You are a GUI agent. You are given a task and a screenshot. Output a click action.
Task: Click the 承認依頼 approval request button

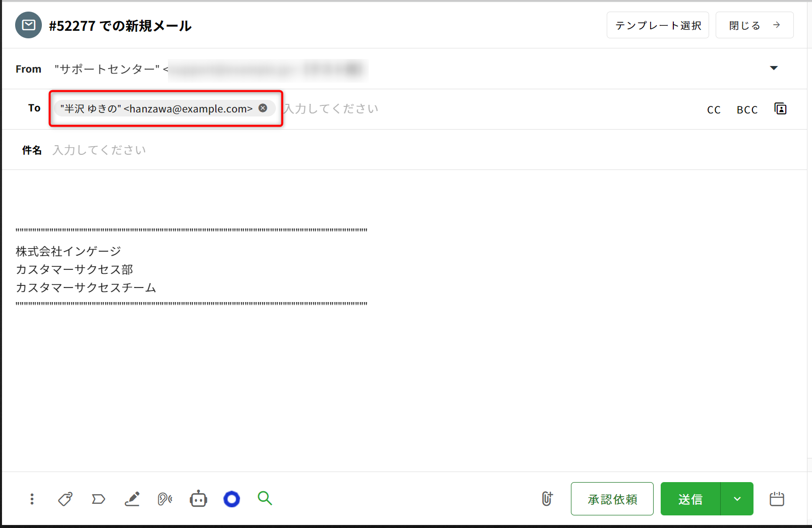[612, 499]
